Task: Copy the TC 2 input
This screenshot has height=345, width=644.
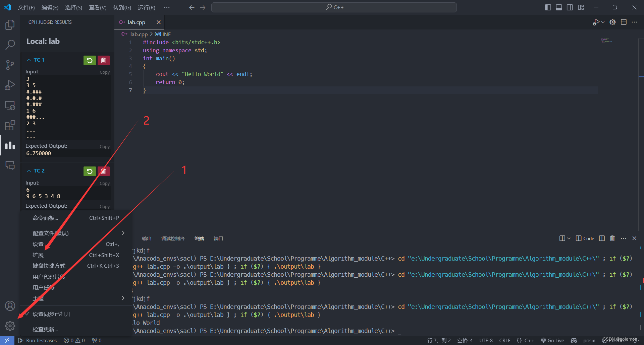Action: coord(105,184)
